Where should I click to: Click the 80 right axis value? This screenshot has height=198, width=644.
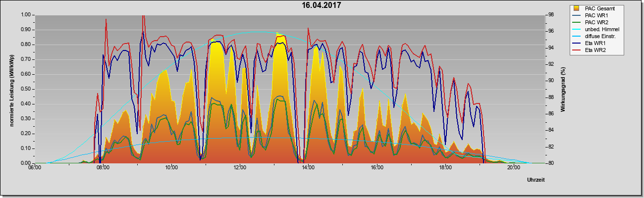click(x=550, y=163)
